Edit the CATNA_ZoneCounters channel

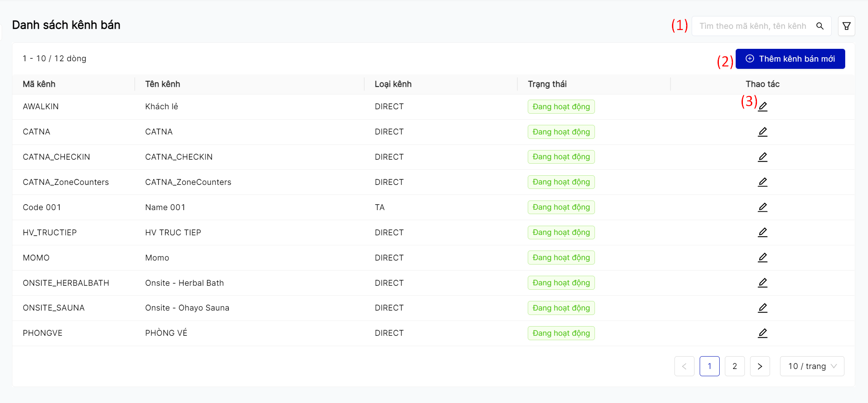pyautogui.click(x=762, y=182)
